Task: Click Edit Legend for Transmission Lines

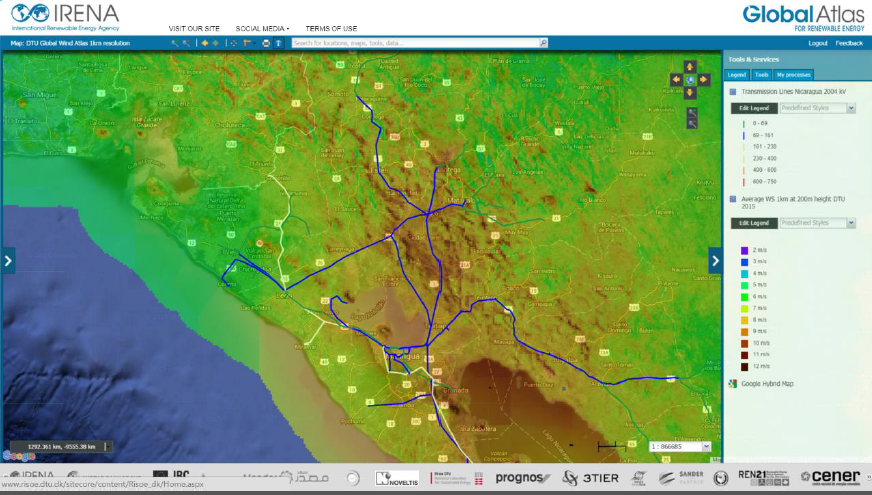Action: pyautogui.click(x=753, y=107)
